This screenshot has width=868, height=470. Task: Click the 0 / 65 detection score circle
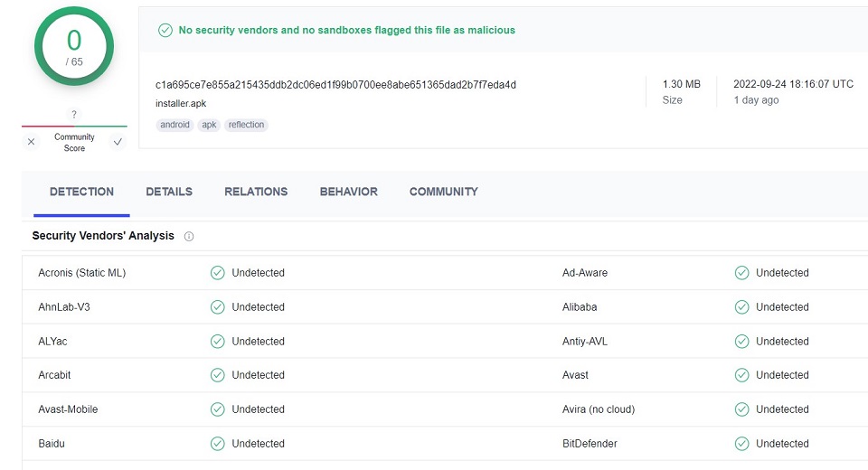coord(74,46)
